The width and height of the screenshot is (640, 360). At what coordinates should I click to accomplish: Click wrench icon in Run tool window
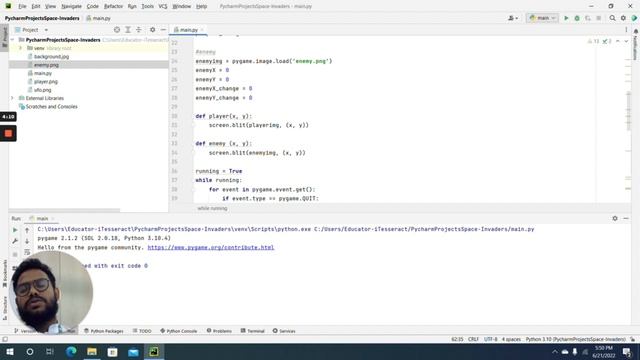(15, 241)
